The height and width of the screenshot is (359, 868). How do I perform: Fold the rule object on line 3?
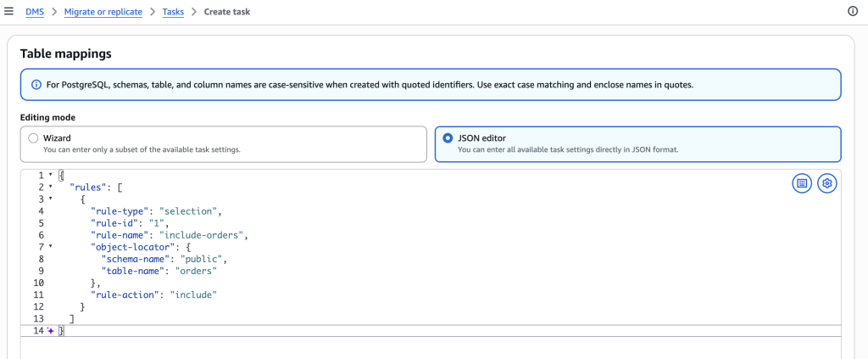pos(50,199)
